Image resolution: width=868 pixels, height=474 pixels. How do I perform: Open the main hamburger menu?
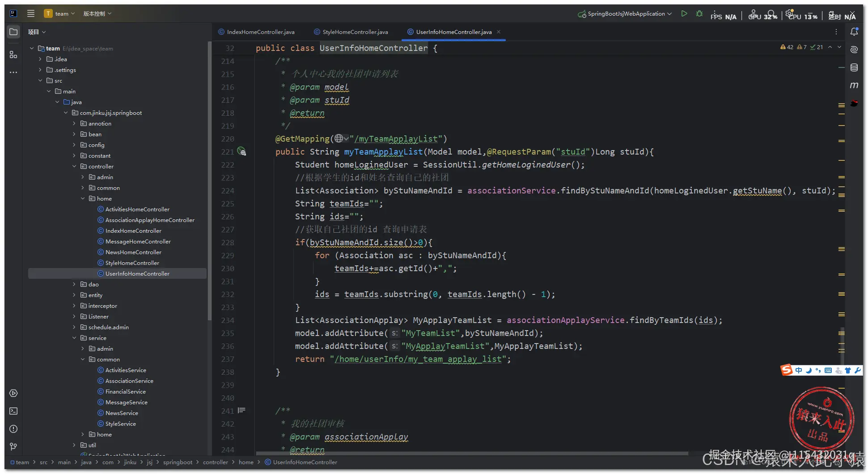31,13
